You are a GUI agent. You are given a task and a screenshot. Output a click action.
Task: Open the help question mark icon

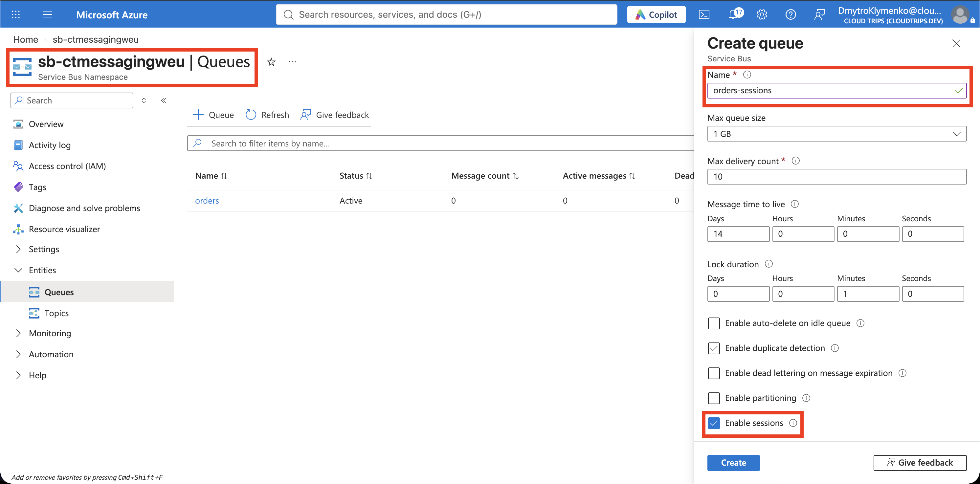click(x=791, y=14)
